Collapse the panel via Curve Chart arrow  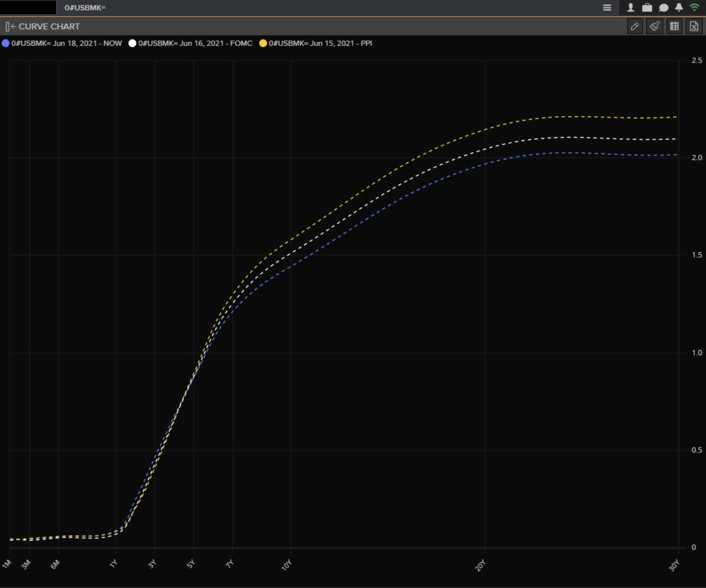click(10, 27)
